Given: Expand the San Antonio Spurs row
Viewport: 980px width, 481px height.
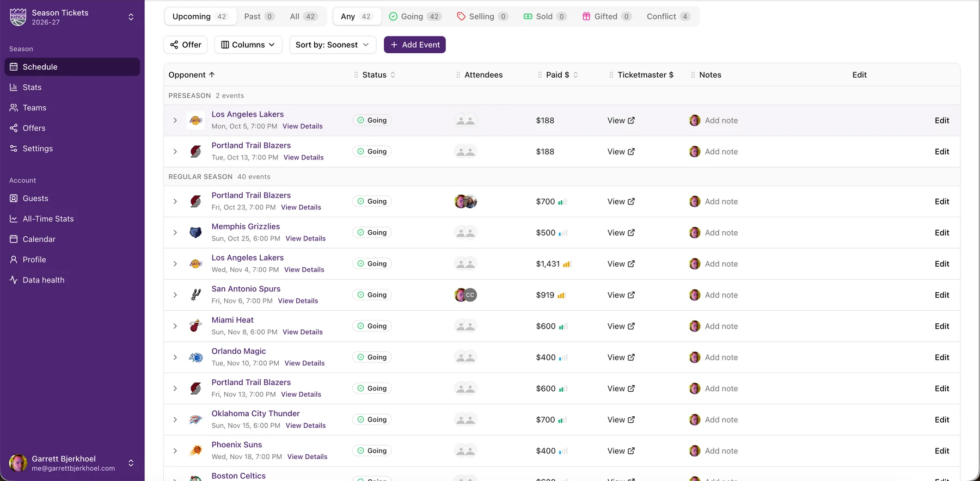Looking at the screenshot, I should coord(175,295).
